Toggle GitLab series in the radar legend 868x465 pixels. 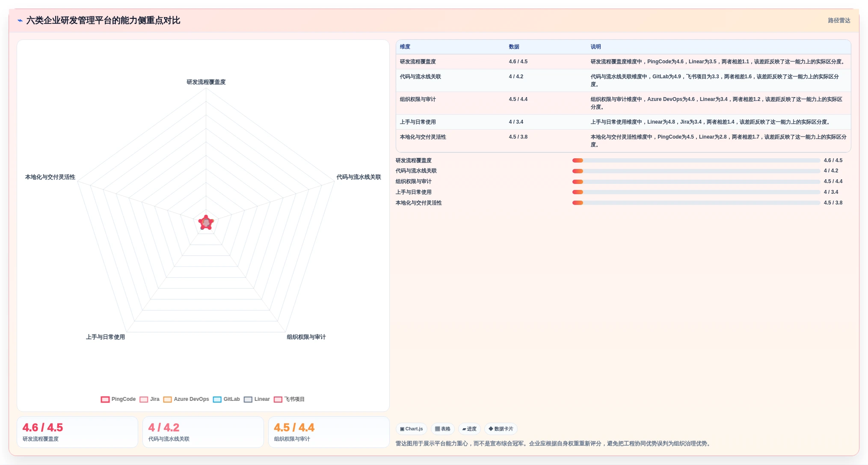[x=226, y=399]
